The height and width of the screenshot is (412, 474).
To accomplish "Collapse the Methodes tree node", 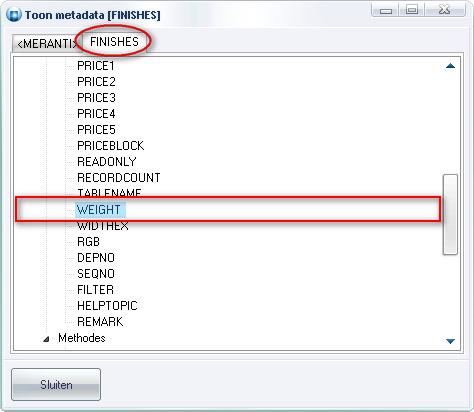I will [46, 339].
